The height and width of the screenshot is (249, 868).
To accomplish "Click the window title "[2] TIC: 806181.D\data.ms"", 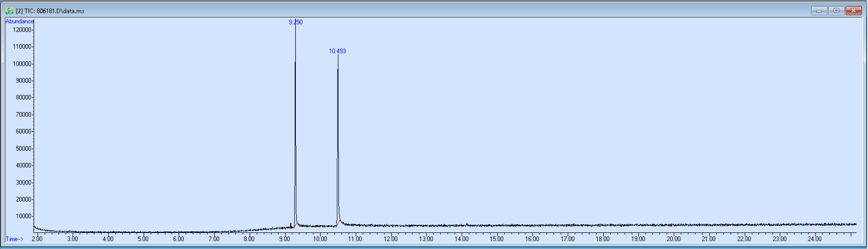I will click(50, 11).
